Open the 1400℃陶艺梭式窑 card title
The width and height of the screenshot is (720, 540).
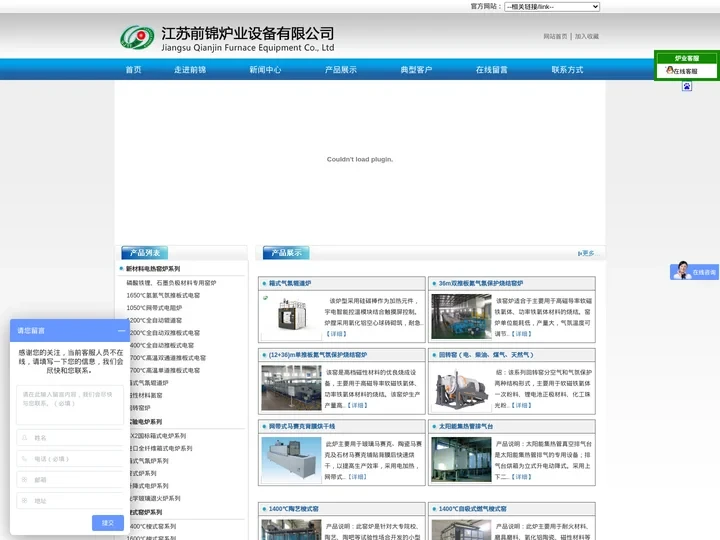coord(294,509)
